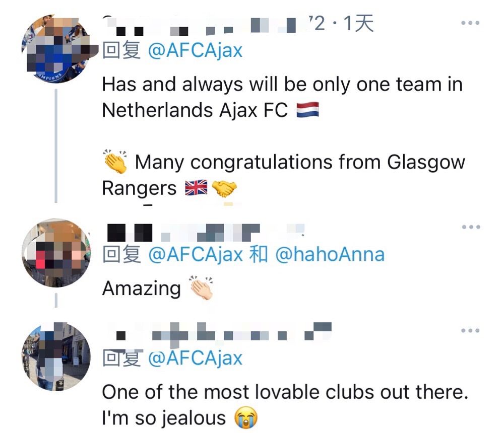Click the crying face emoji
This screenshot has width=504, height=433.
coord(246,418)
